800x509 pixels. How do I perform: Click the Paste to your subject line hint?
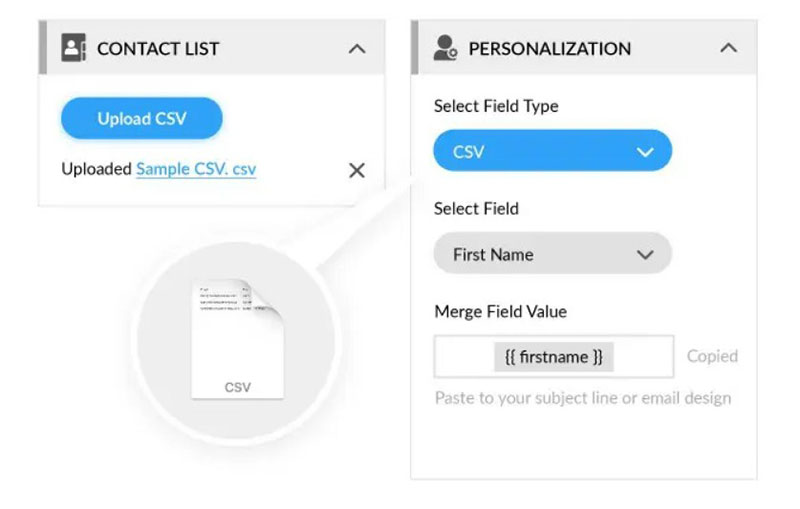[583, 398]
